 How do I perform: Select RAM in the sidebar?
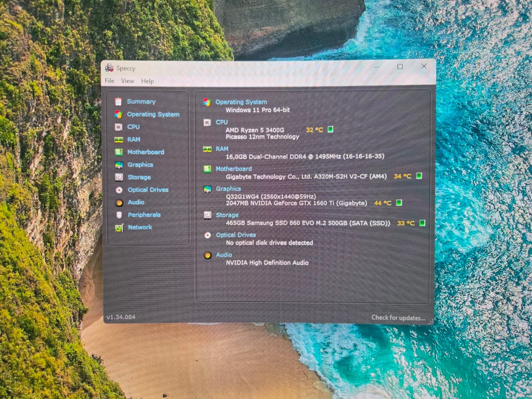pyautogui.click(x=134, y=140)
